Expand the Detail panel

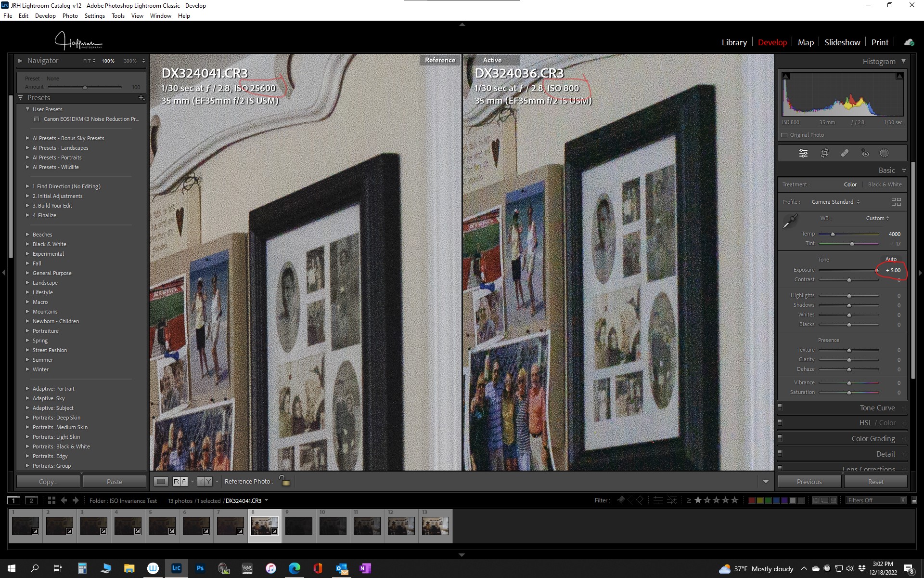click(885, 454)
